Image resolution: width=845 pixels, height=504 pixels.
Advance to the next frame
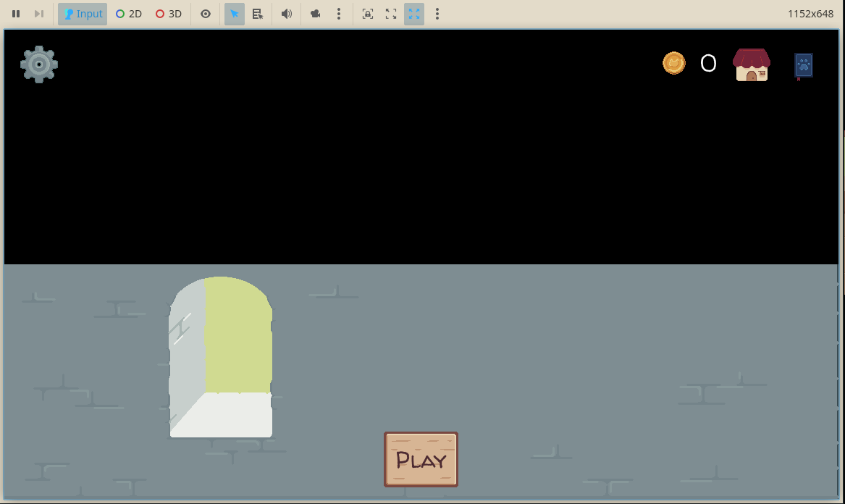39,14
